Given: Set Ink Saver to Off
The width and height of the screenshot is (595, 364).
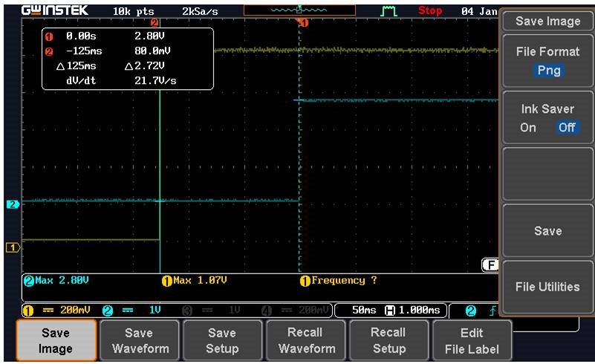Looking at the screenshot, I should point(567,128).
